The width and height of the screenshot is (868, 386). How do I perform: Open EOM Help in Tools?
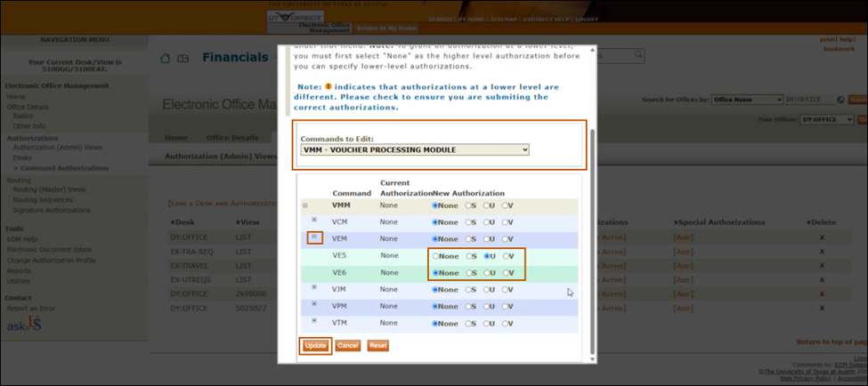click(x=22, y=239)
